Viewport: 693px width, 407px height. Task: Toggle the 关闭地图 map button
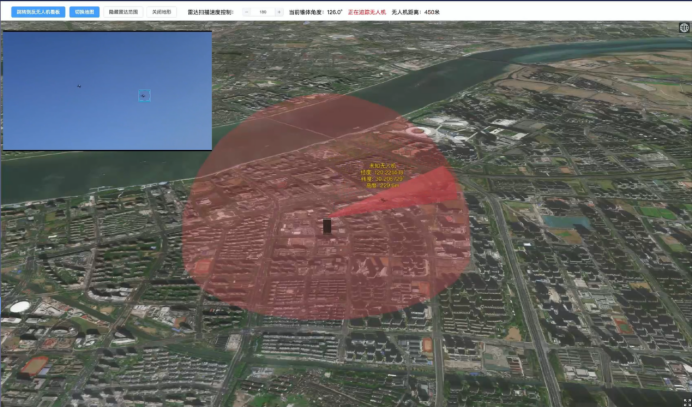tap(160, 12)
